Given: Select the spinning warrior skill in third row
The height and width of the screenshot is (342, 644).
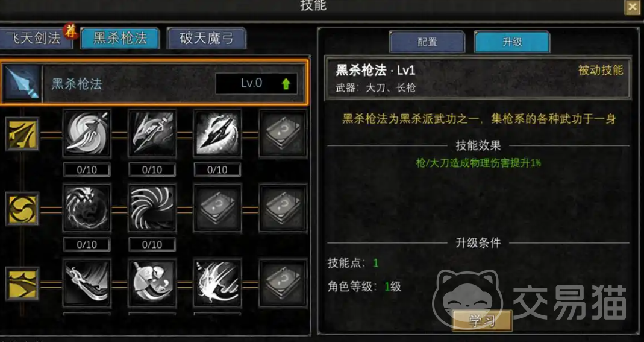Looking at the screenshot, I should coord(152,283).
